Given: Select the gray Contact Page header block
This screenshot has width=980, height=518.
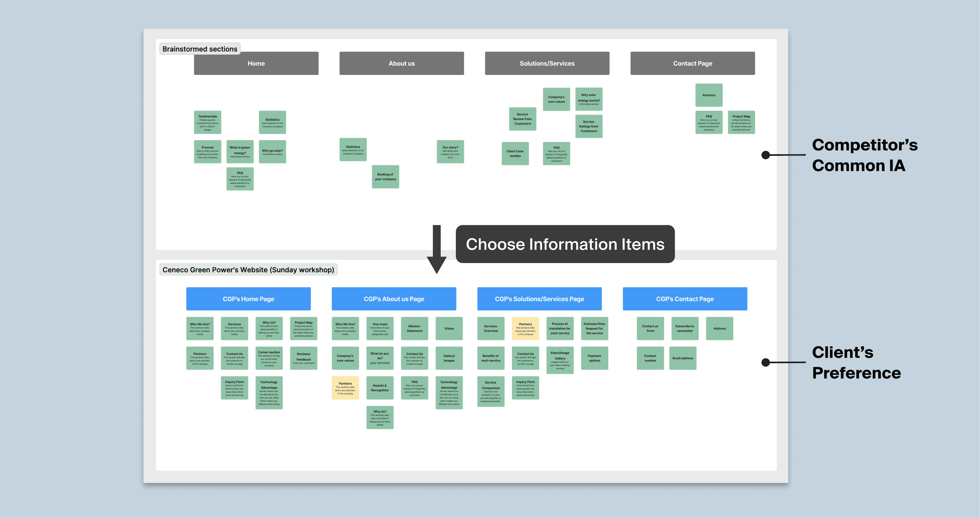Looking at the screenshot, I should pyautogui.click(x=692, y=63).
